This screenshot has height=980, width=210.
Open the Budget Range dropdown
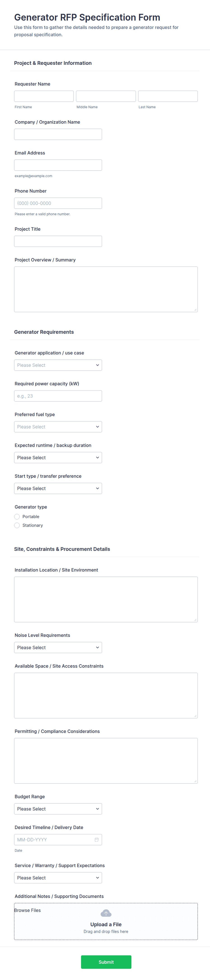coord(58,809)
